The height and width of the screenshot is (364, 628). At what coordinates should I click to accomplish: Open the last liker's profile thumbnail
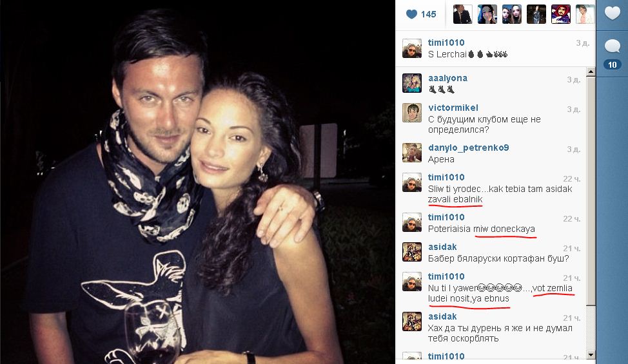point(585,14)
